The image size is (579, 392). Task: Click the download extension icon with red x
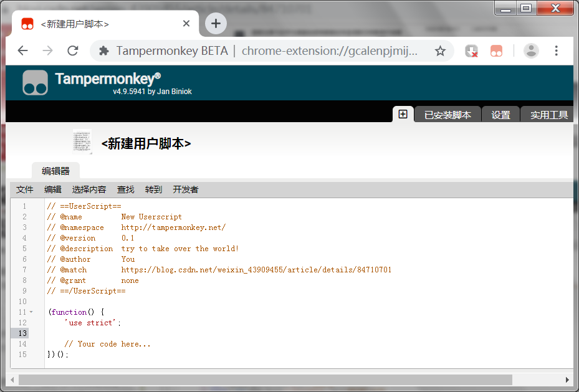tap(471, 51)
